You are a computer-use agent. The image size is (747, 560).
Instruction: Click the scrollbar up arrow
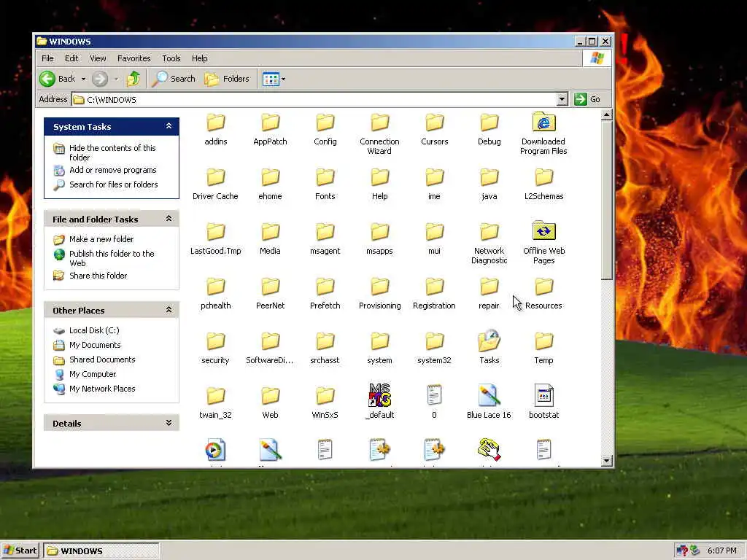(x=606, y=114)
